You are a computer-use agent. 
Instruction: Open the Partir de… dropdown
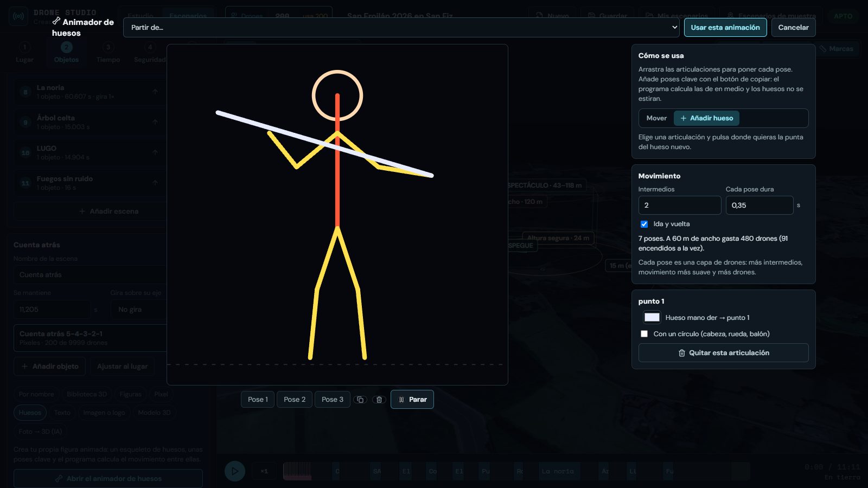coord(401,27)
